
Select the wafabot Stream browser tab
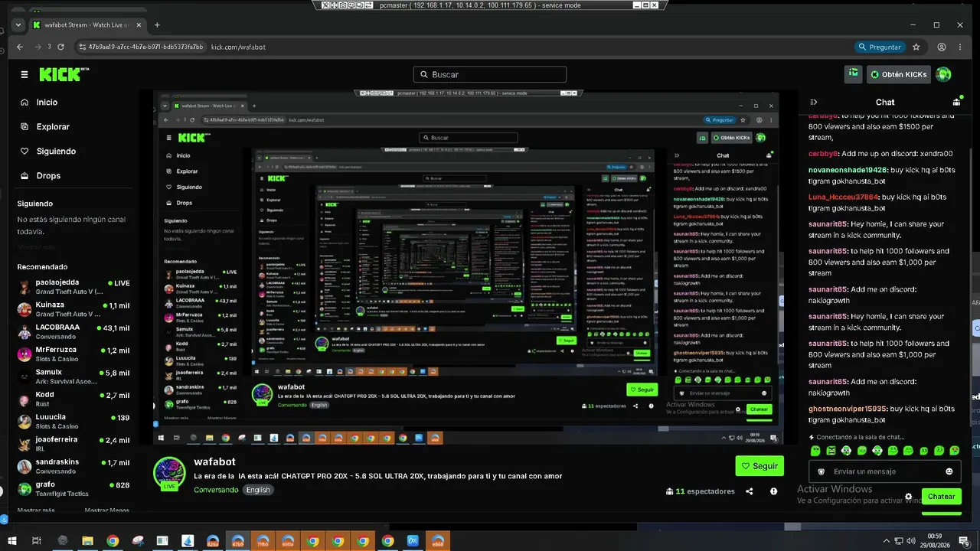click(x=87, y=24)
